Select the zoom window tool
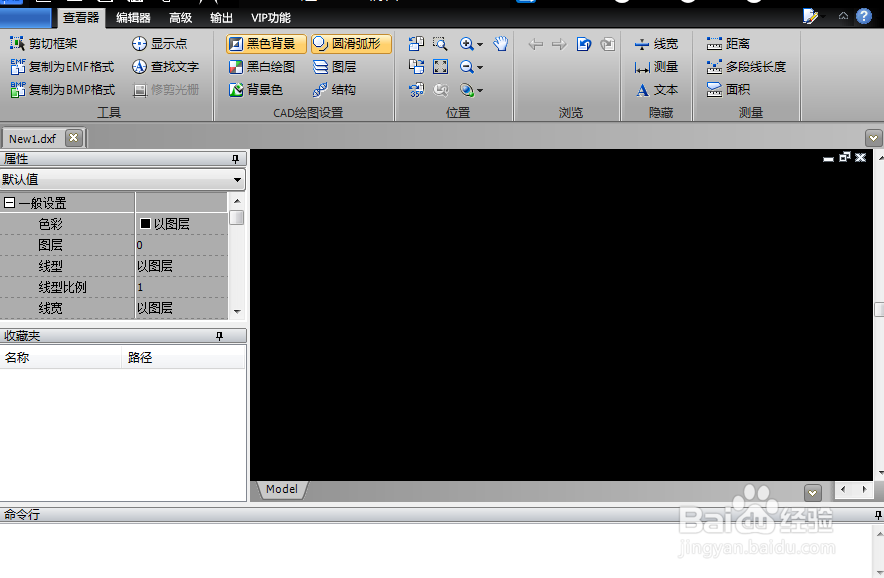The height and width of the screenshot is (578, 884). (440, 43)
